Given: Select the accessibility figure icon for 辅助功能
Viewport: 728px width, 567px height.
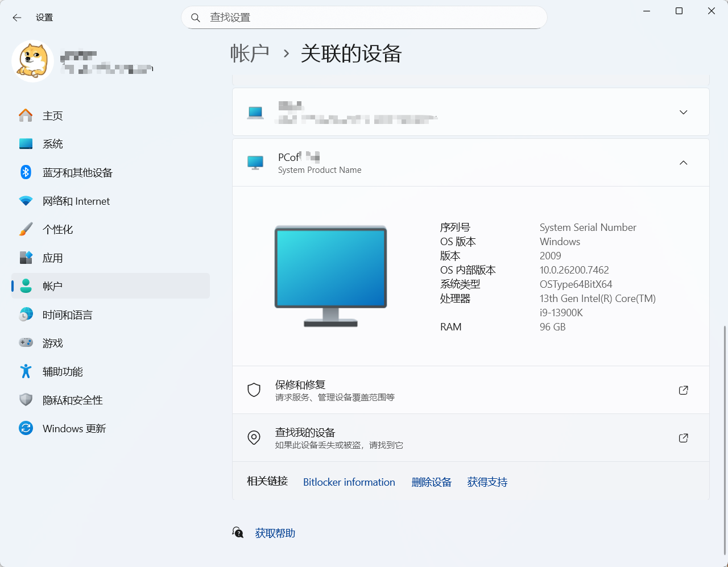Looking at the screenshot, I should click(x=26, y=371).
